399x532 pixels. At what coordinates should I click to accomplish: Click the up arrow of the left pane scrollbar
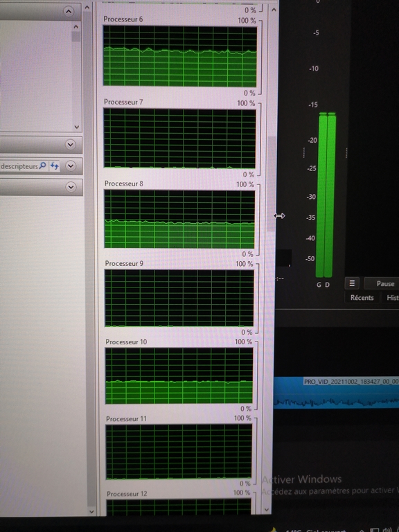tap(87, 7)
